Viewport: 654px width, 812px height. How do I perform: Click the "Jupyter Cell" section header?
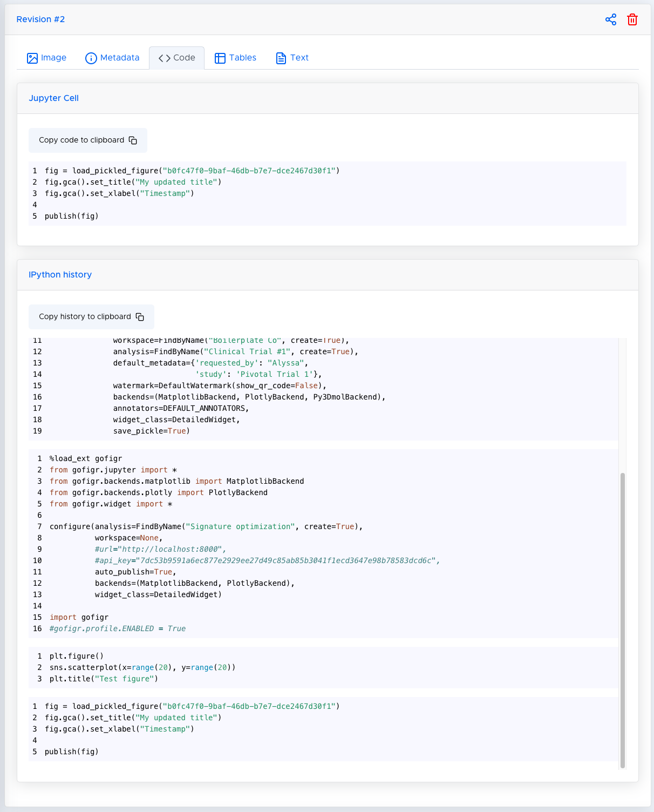[53, 98]
